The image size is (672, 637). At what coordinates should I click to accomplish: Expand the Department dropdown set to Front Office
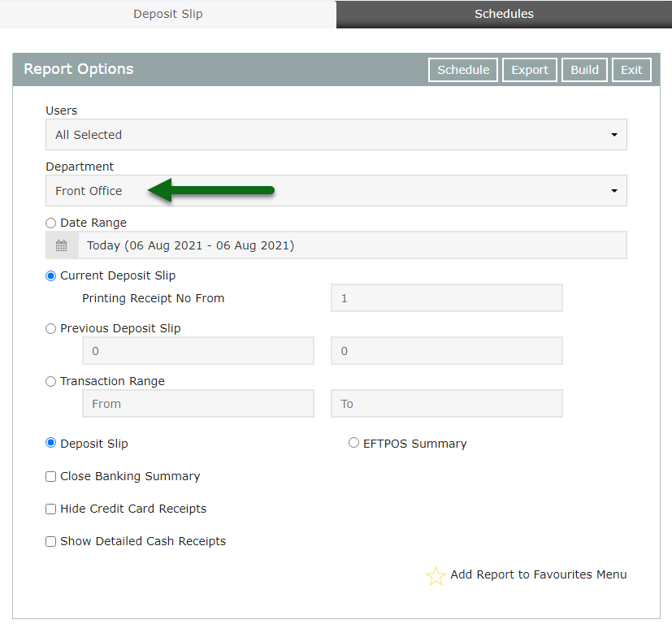(x=336, y=191)
